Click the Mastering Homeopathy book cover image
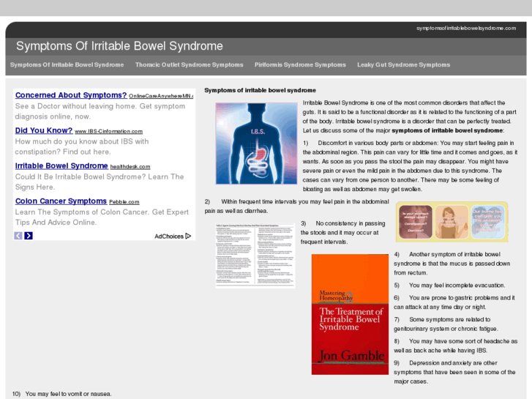The width and height of the screenshot is (532, 399). [350, 315]
